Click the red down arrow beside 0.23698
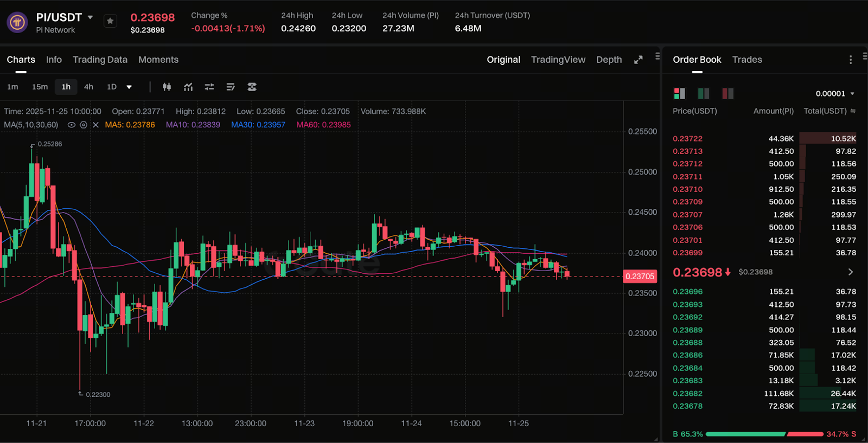The width and height of the screenshot is (868, 443). (x=727, y=272)
